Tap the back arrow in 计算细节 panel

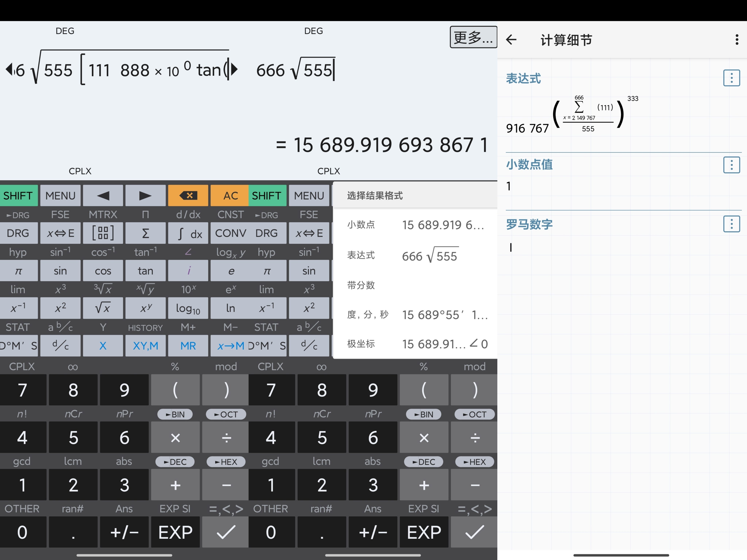(x=511, y=40)
